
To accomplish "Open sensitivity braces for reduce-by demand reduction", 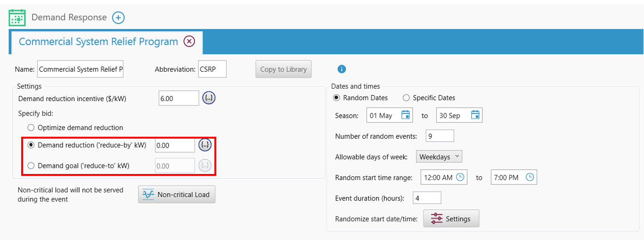I will (205, 145).
